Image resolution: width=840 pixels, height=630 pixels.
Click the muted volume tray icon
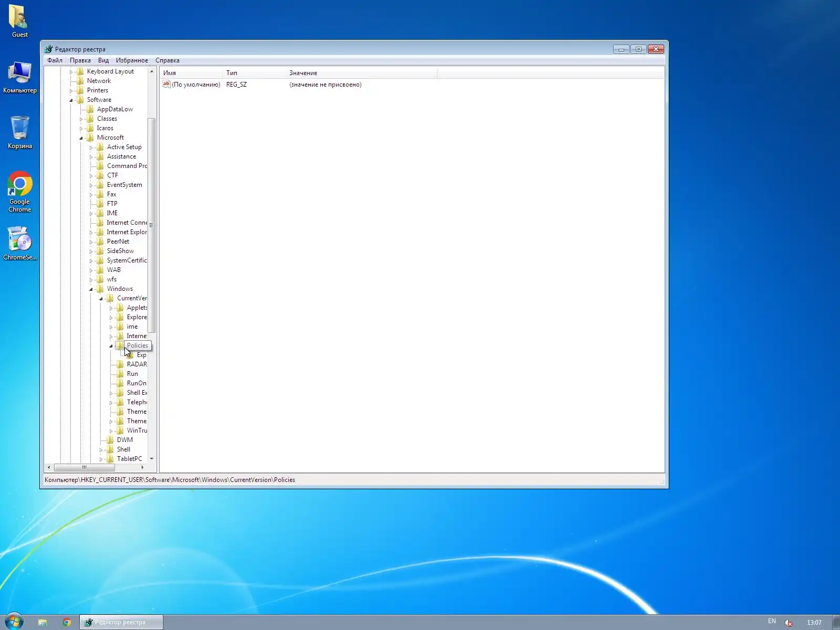tap(788, 622)
